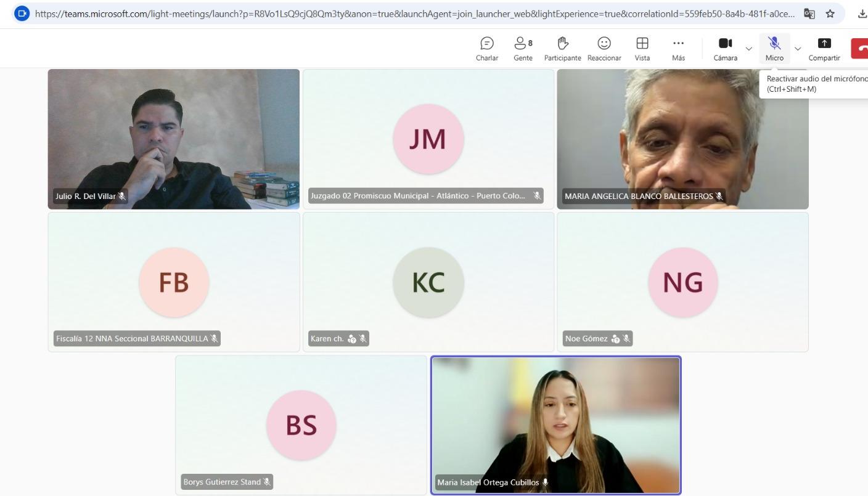Image resolution: width=868 pixels, height=496 pixels.
Task: Select the NG Noe Gómez tile
Action: 682,282
